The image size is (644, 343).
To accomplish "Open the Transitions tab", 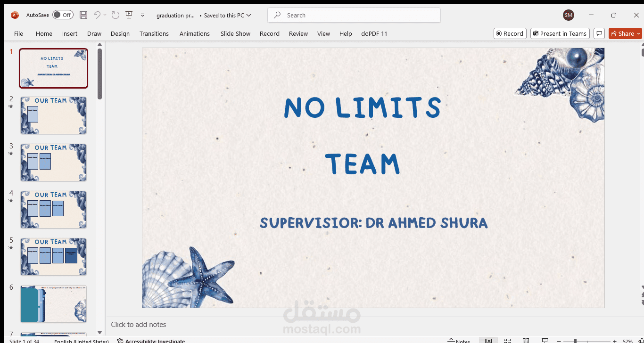I will point(154,33).
